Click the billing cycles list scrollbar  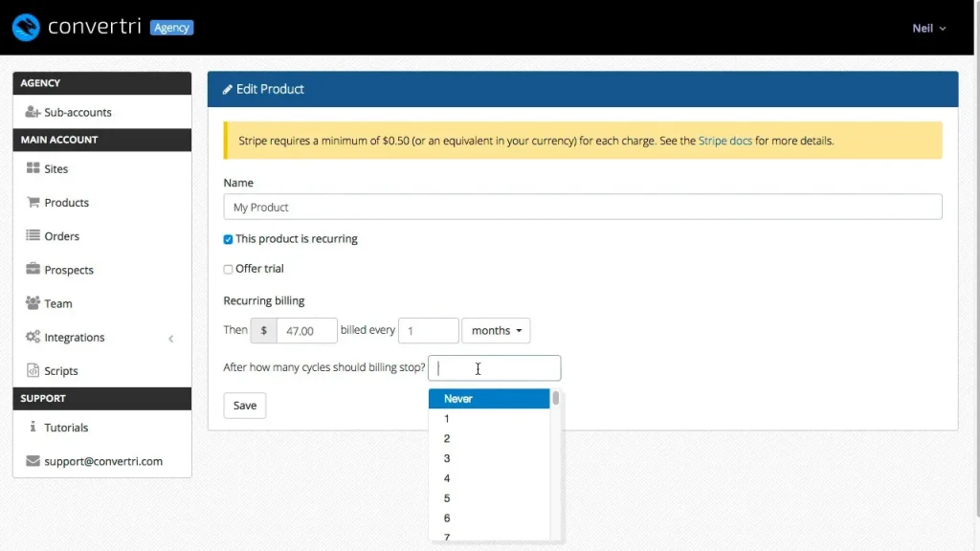(x=555, y=397)
